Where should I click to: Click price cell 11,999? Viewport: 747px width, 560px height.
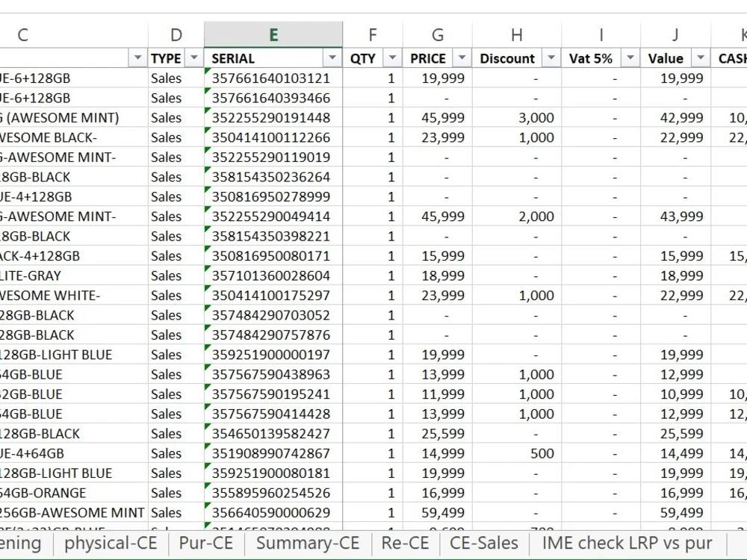pyautogui.click(x=437, y=394)
